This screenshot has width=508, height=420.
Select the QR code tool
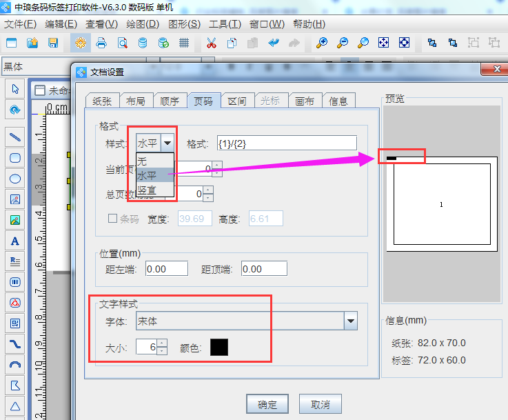pos(15,323)
